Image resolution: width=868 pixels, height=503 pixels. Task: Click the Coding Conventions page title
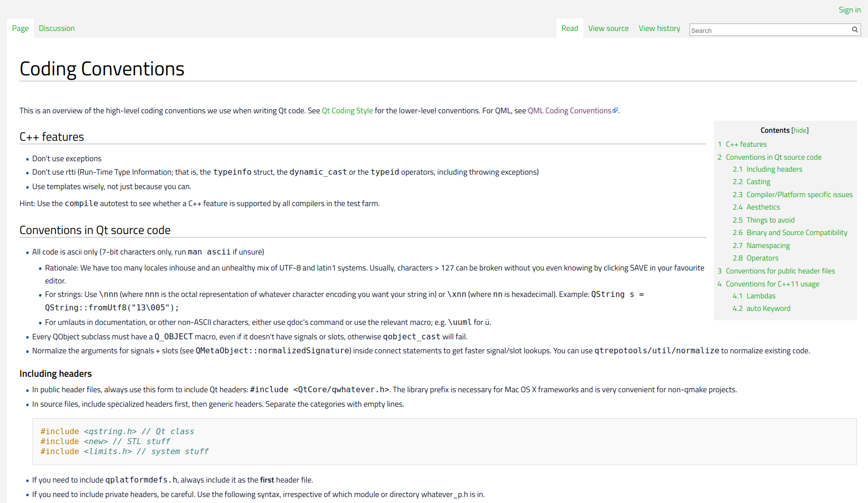(x=102, y=69)
